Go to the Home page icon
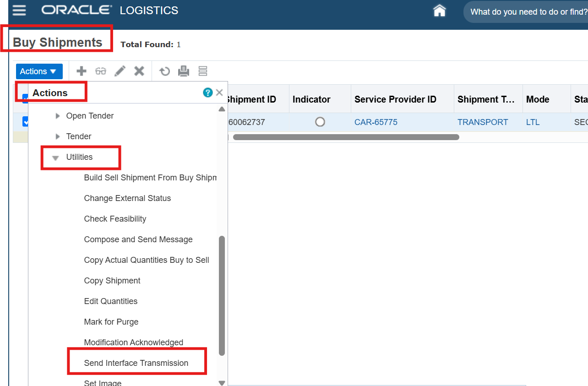The image size is (588, 386). pos(439,11)
